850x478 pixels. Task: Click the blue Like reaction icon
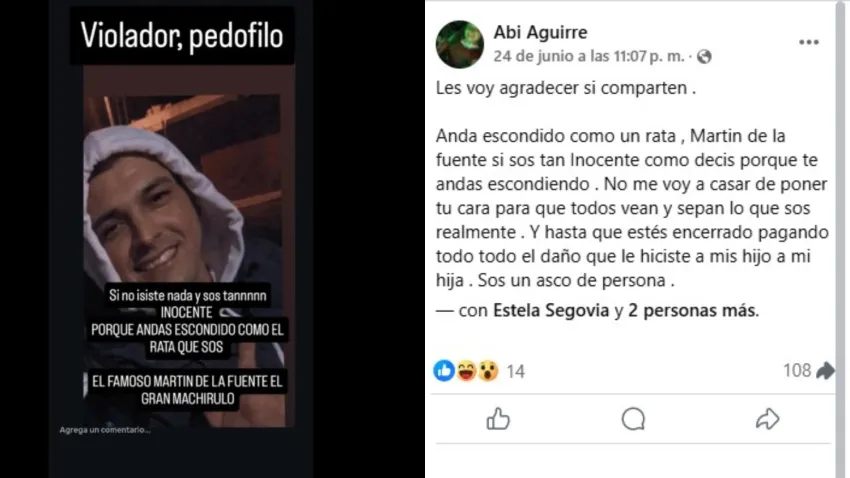[x=444, y=371]
